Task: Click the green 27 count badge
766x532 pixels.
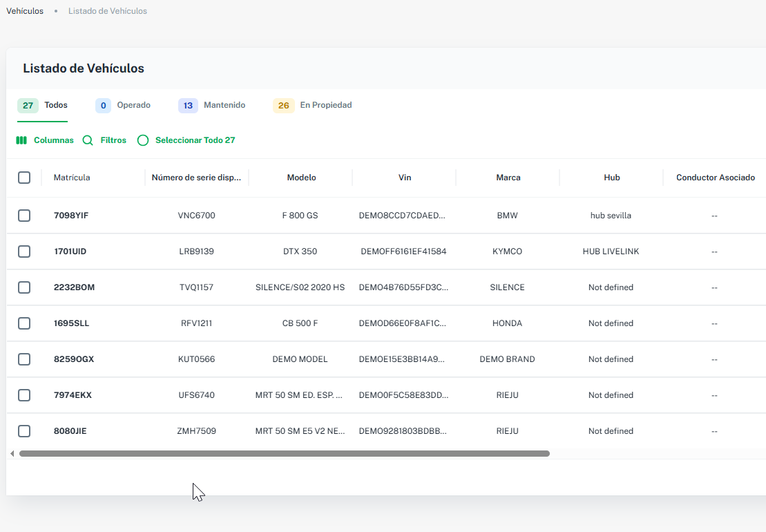Action: click(x=28, y=106)
